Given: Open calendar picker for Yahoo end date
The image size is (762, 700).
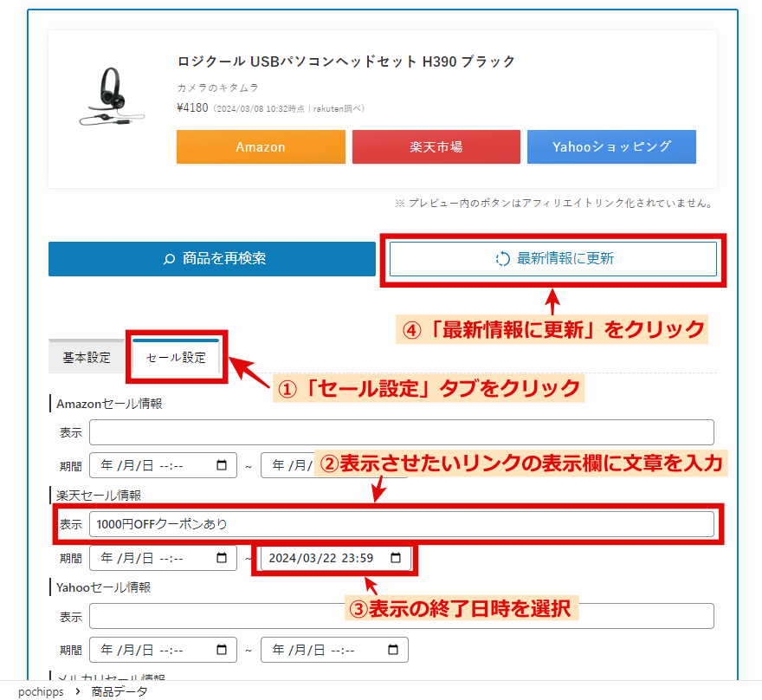Looking at the screenshot, I should tap(393, 650).
